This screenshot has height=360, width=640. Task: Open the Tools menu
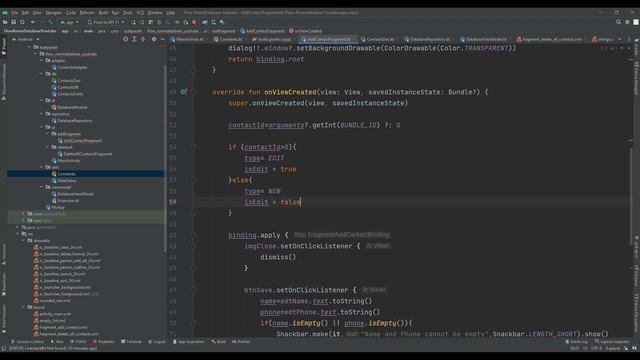tap(128, 13)
